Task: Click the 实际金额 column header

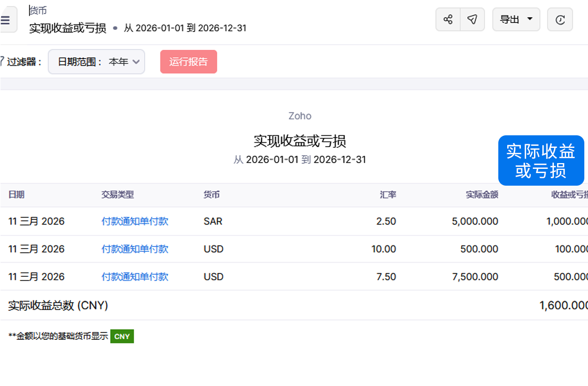Action: [482, 195]
